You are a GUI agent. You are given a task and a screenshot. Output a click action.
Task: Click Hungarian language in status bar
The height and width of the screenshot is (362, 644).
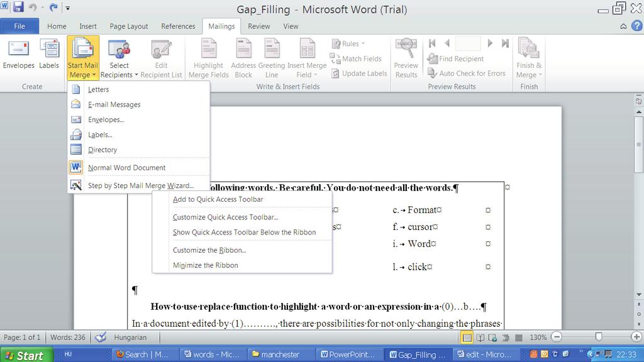(130, 337)
